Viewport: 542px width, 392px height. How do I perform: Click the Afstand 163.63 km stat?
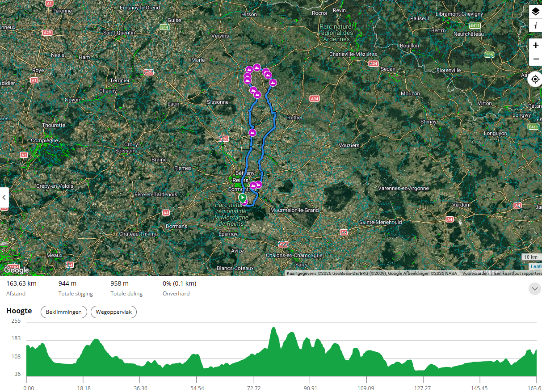[21, 288]
